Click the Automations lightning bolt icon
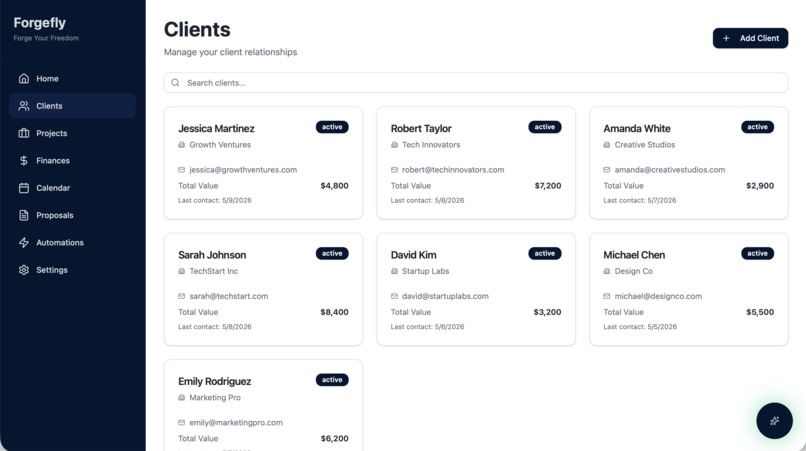 (x=24, y=242)
